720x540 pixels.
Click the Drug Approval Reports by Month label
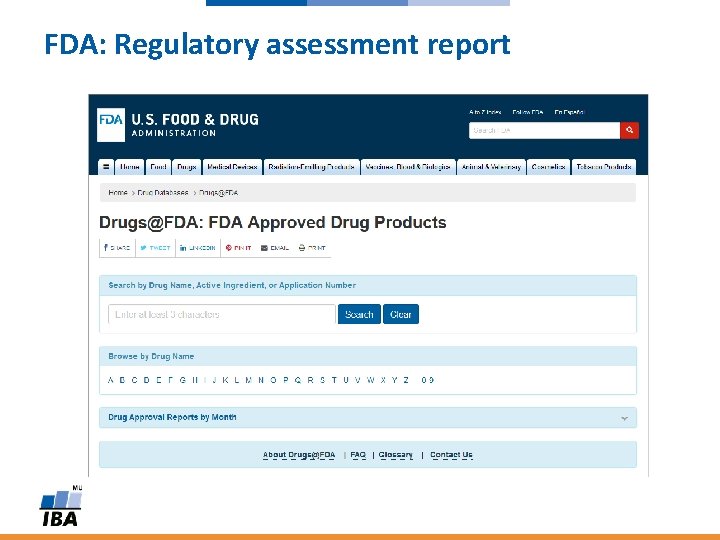172,417
